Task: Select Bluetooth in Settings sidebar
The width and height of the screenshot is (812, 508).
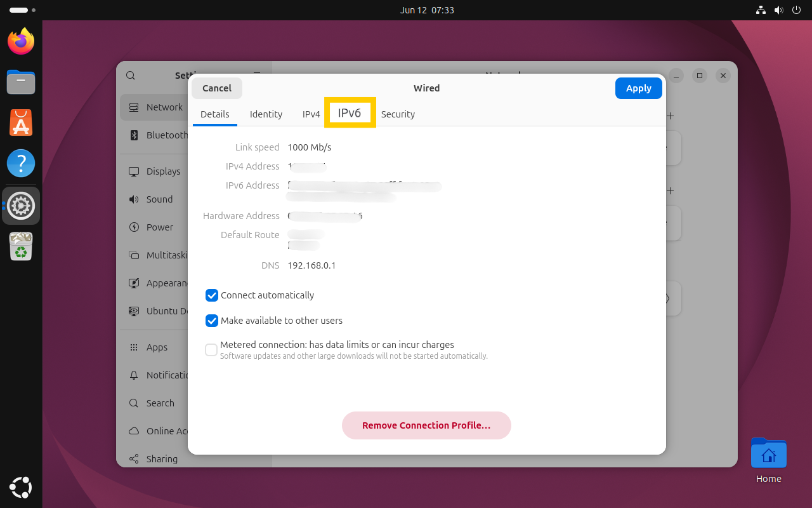Action: coord(154,135)
